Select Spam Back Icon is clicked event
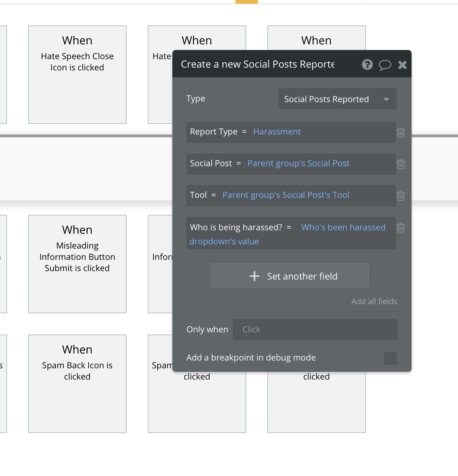The width and height of the screenshot is (458, 476). point(77,384)
